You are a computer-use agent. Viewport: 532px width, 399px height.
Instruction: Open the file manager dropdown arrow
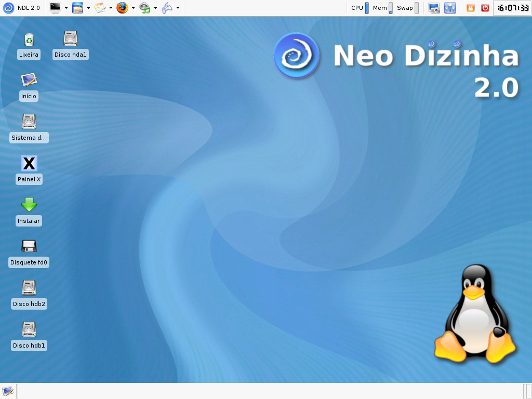point(88,7)
